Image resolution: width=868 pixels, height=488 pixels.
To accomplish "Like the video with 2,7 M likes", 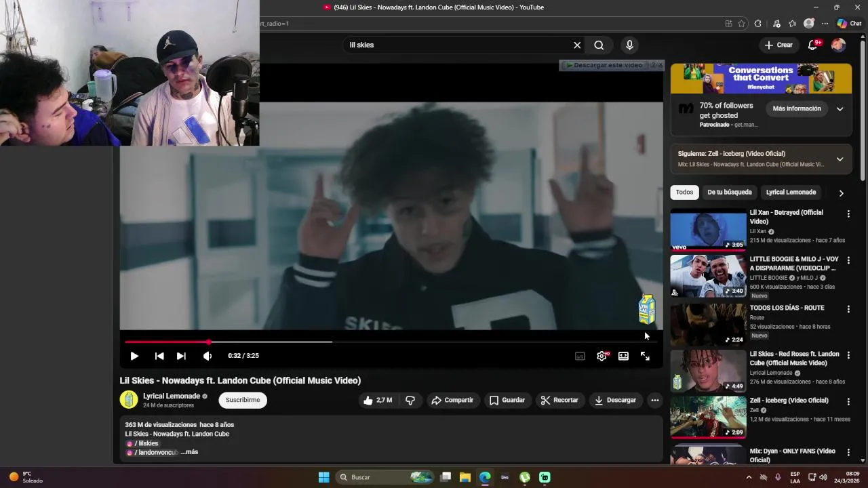I will click(377, 400).
